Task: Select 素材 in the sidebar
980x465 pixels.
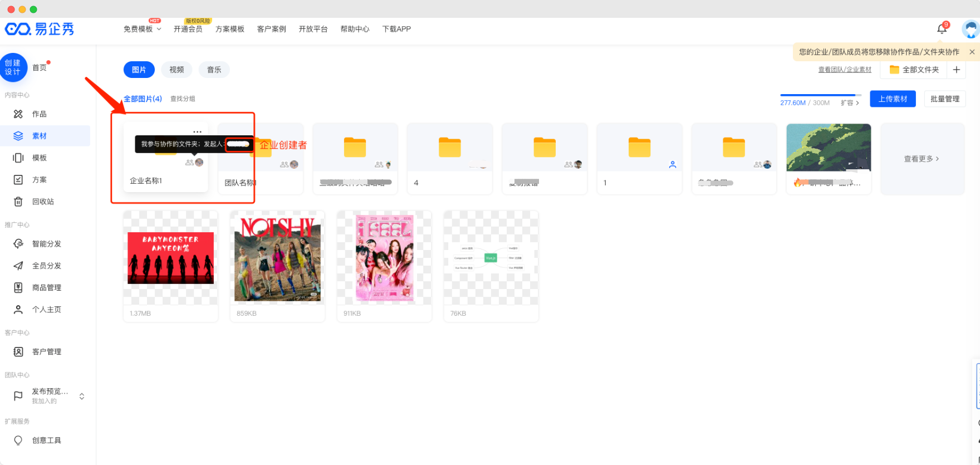Action: point(45,136)
